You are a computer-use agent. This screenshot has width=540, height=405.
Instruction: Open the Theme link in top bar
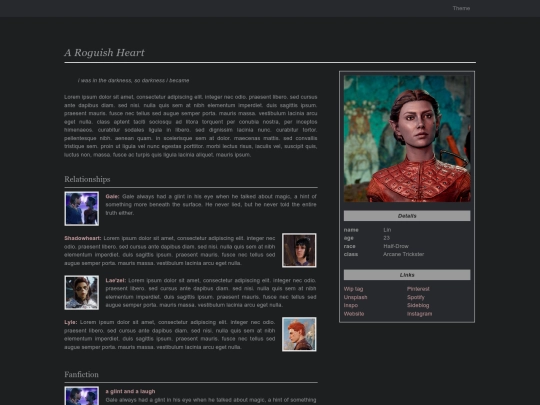pyautogui.click(x=461, y=8)
